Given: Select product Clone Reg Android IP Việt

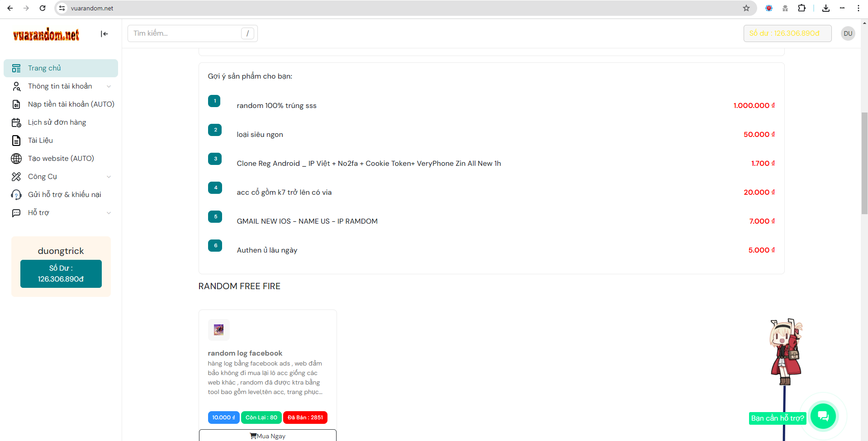Looking at the screenshot, I should pos(368,164).
